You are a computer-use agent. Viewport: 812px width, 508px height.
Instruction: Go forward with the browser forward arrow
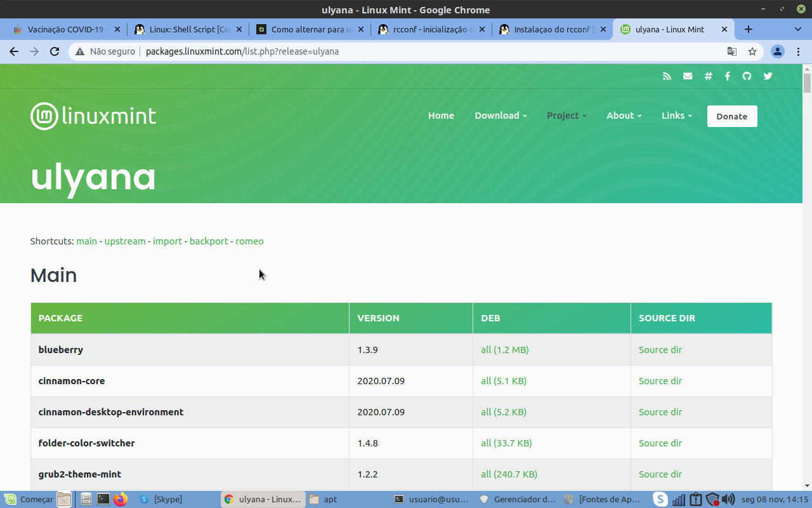34,51
